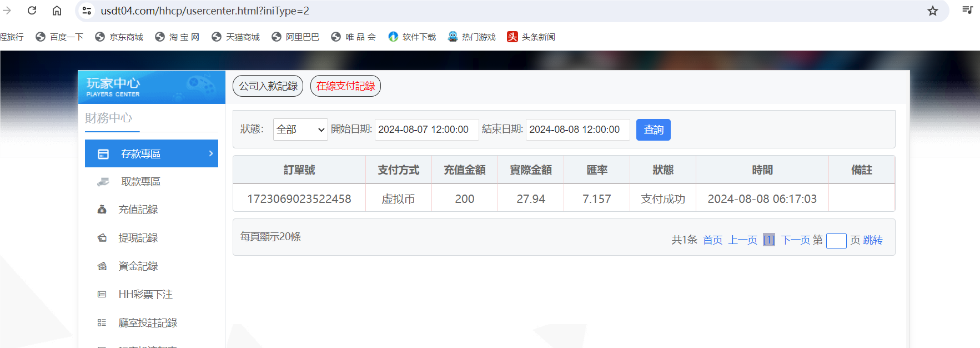980x348 pixels.
Task: Bookmark this page with star icon
Action: (933, 11)
